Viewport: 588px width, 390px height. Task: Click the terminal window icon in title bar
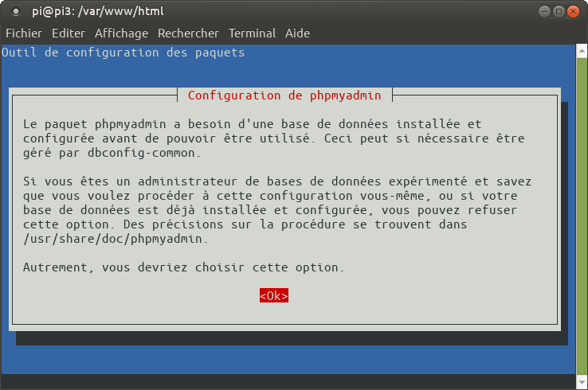tap(17, 12)
